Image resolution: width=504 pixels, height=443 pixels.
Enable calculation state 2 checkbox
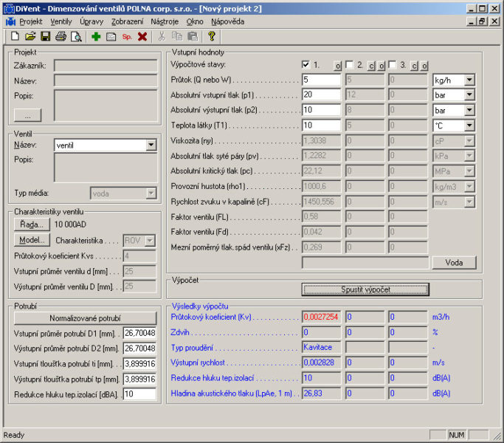(350, 65)
